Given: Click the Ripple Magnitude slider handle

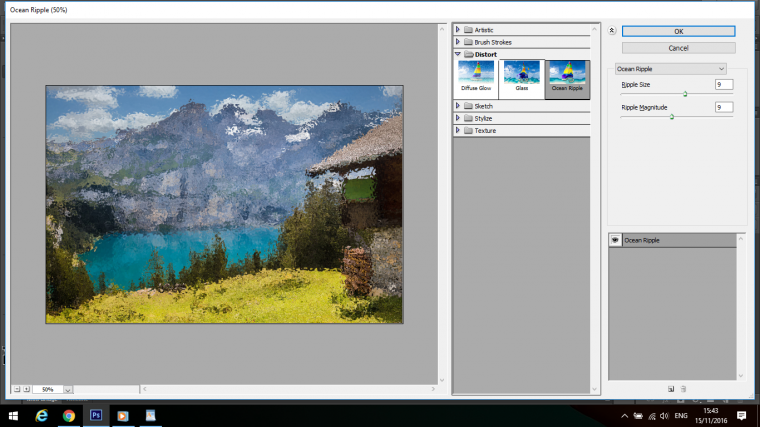Looking at the screenshot, I should click(x=672, y=117).
